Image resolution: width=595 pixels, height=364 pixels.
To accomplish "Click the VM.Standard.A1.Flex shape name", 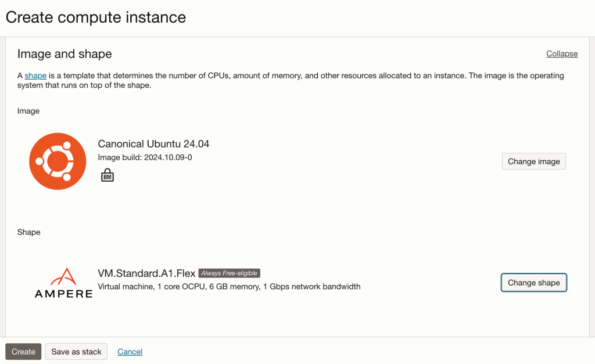I will 146,273.
